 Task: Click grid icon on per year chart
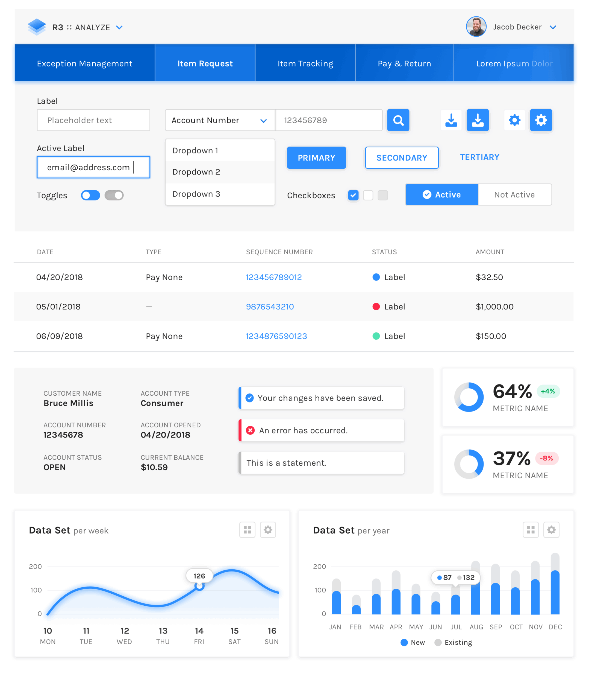click(x=531, y=530)
